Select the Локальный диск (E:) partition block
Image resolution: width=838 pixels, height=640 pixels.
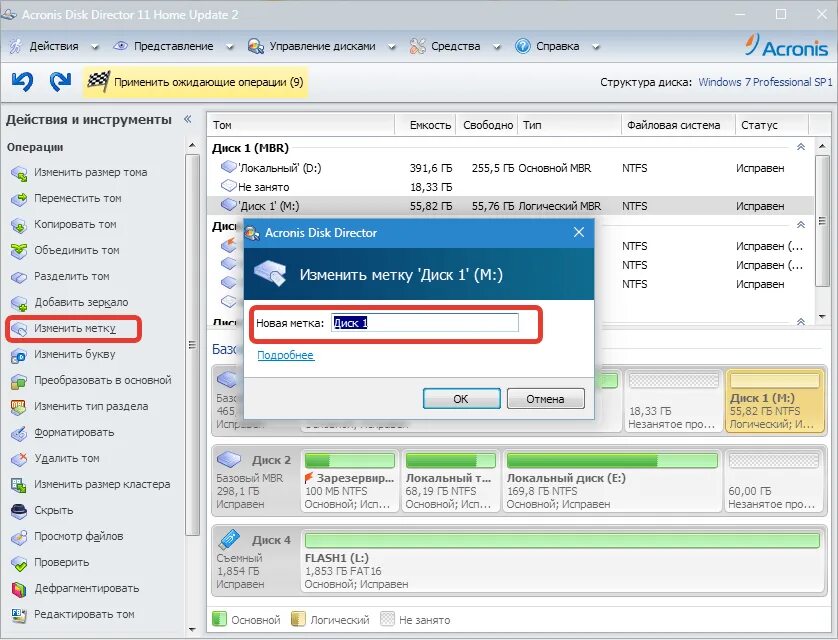tap(611, 481)
